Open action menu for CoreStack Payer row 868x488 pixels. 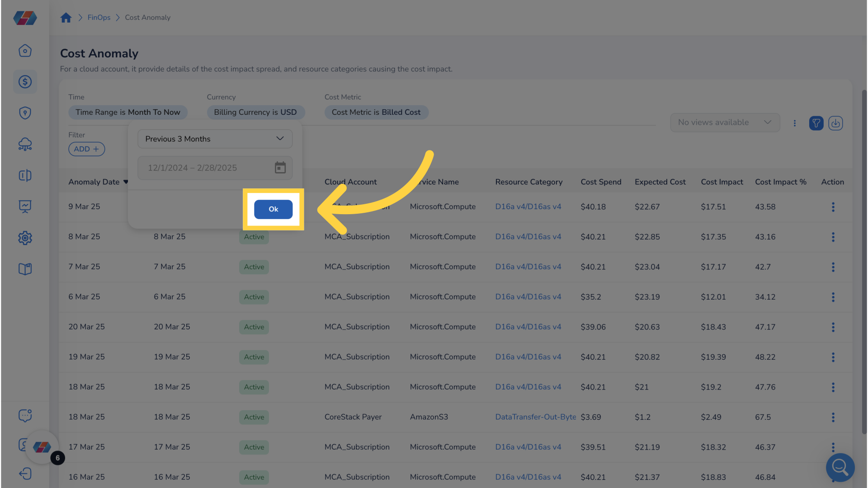tap(833, 417)
